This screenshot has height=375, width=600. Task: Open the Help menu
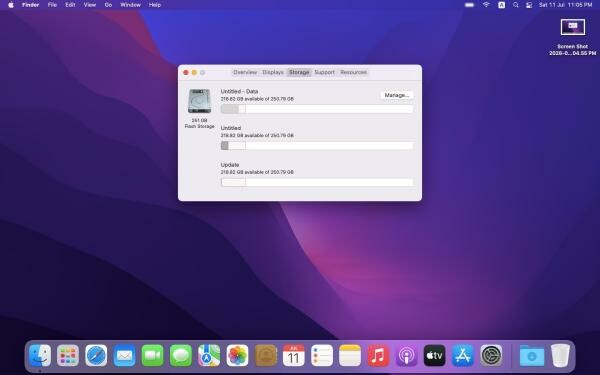[155, 5]
